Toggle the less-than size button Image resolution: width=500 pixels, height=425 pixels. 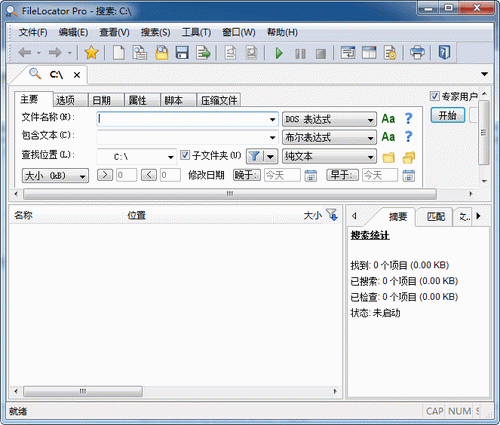[x=149, y=175]
